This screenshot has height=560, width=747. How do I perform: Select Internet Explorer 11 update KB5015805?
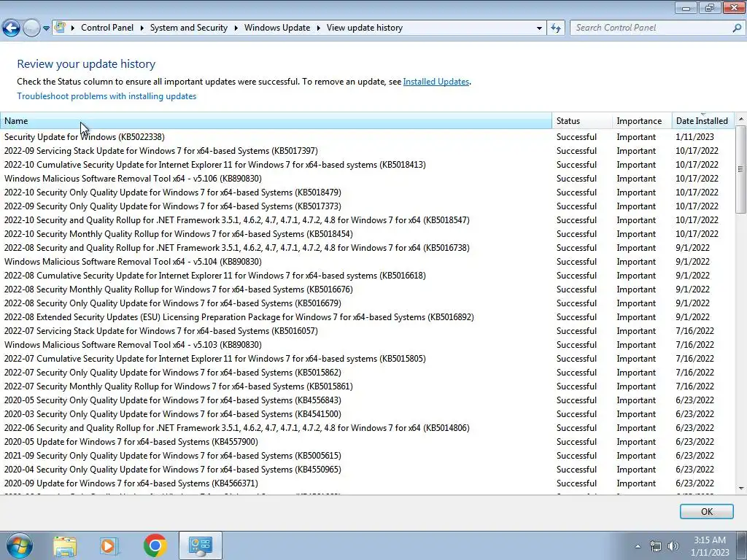[x=367, y=359]
